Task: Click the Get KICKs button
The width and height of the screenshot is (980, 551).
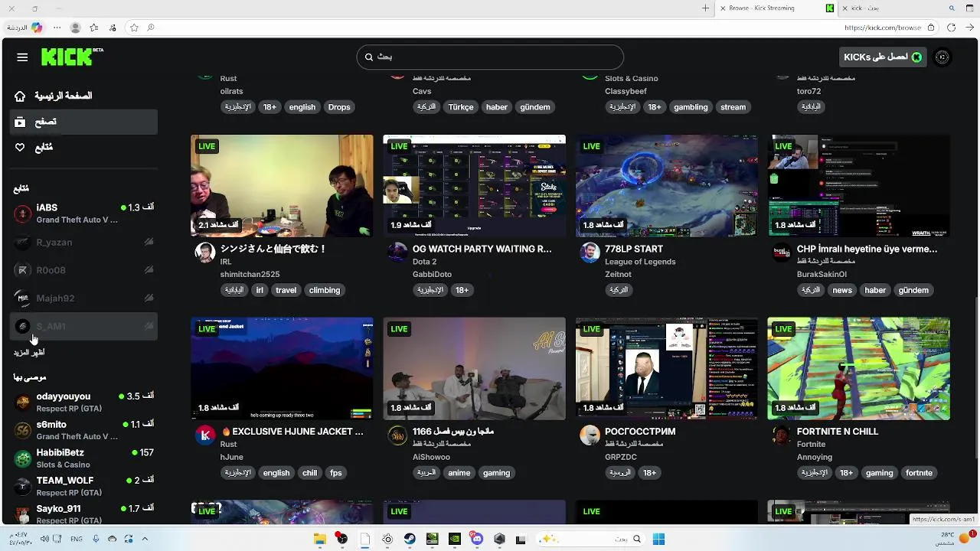Action: coord(882,57)
